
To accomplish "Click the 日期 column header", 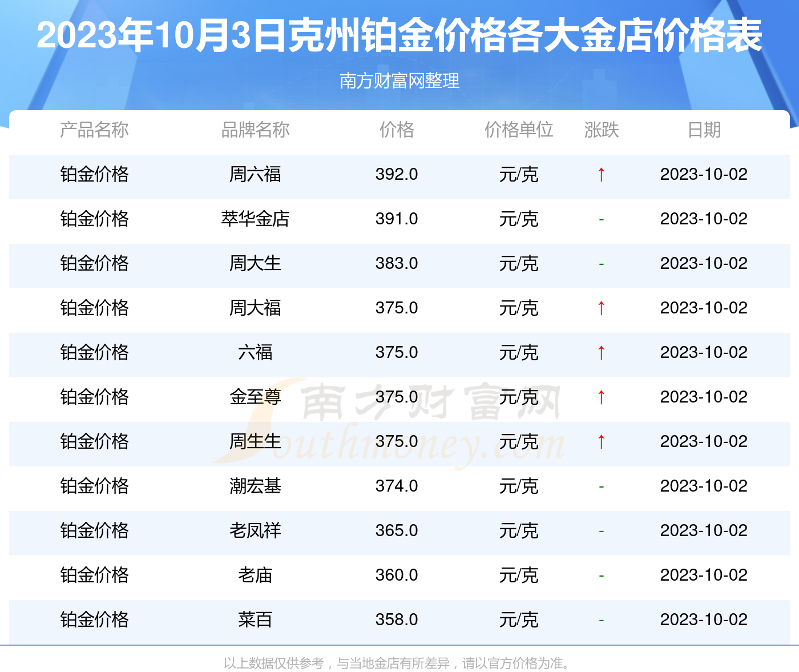I will click(x=704, y=130).
